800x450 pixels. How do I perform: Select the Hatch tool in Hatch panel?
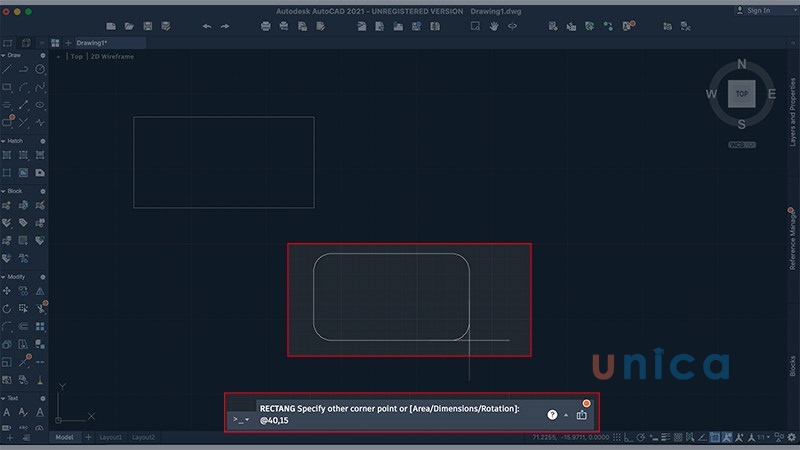click(x=7, y=155)
